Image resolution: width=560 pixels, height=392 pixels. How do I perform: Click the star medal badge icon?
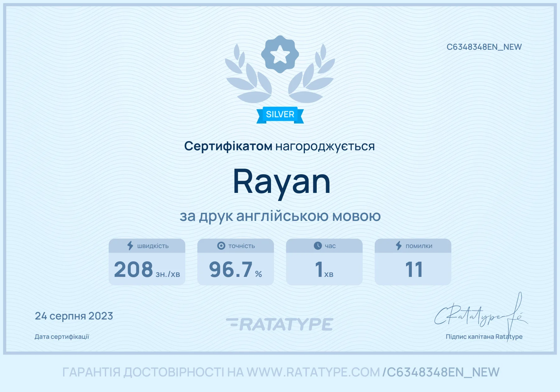[x=280, y=54]
